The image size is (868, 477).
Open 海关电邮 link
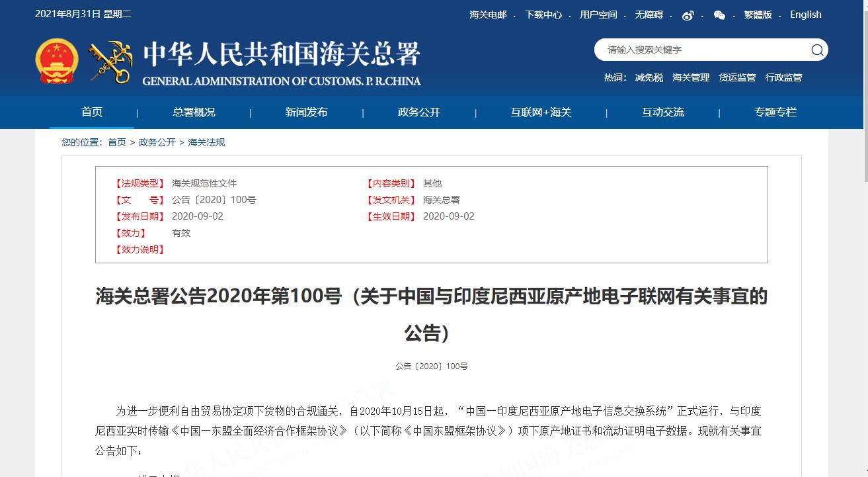pyautogui.click(x=487, y=14)
